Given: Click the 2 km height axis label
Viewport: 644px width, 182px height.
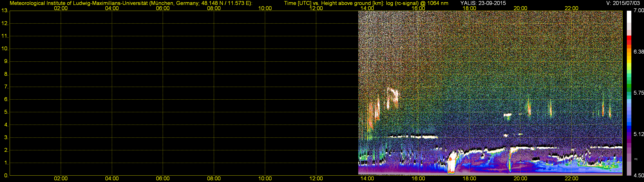Looking at the screenshot, I should [x=6, y=150].
